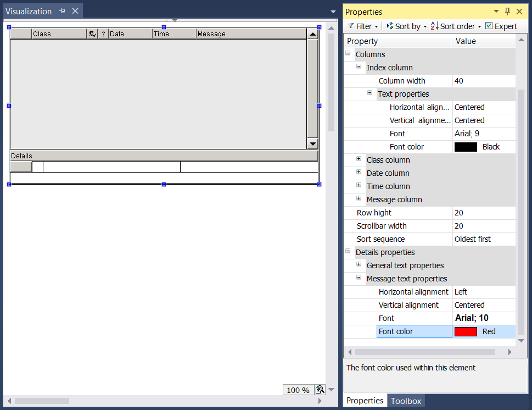Image resolution: width=532 pixels, height=410 pixels.
Task: Click the question mark column header
Action: tap(103, 34)
